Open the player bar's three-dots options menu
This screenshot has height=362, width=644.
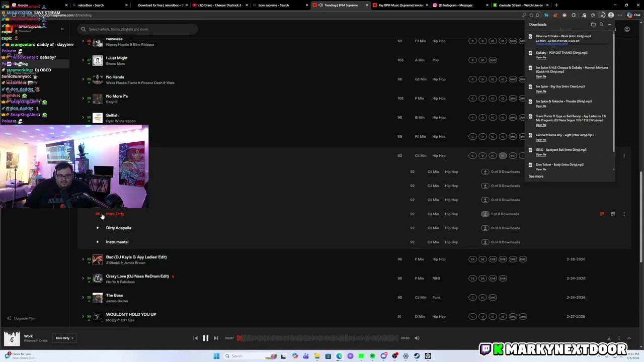tap(619, 338)
